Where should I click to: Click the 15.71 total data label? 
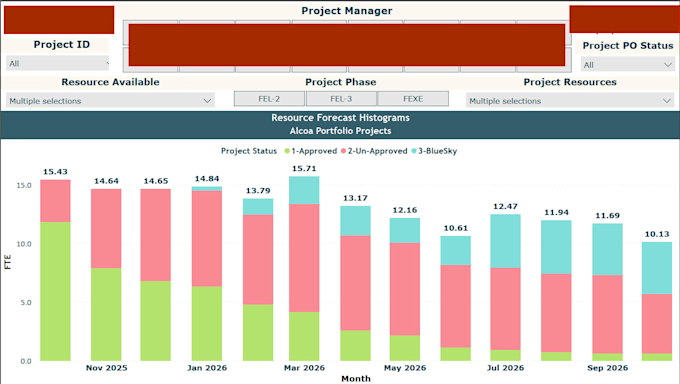tap(304, 168)
